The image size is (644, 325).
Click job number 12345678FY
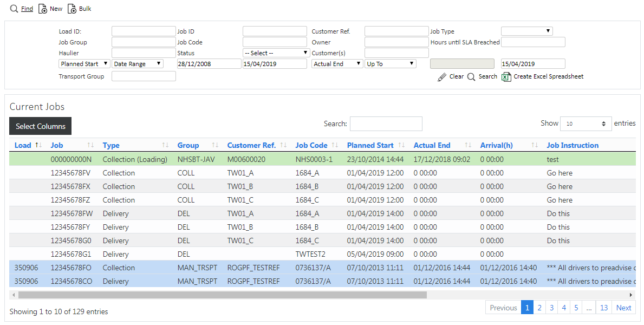point(70,227)
